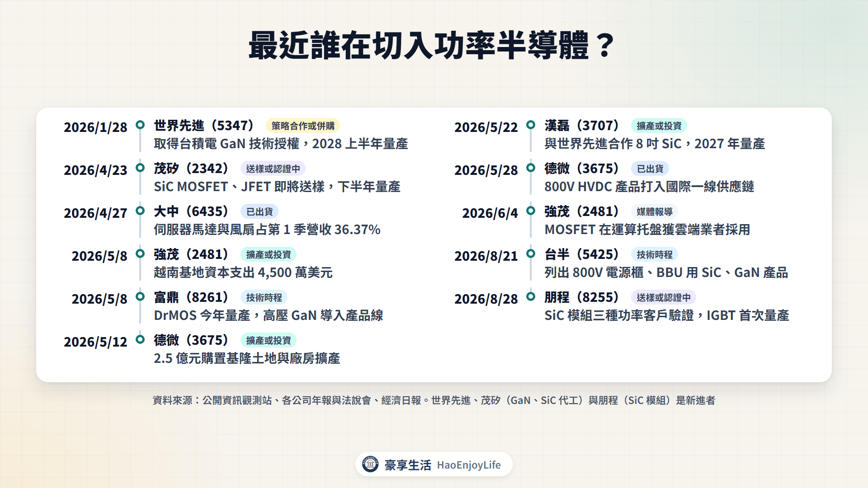Image resolution: width=868 pixels, height=488 pixels.
Task: Click the 已出貨 tag next to 大中
Action: 259,211
